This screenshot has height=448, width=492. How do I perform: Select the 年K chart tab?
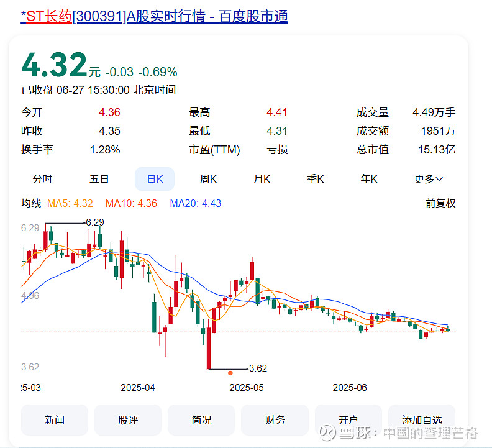click(x=369, y=179)
